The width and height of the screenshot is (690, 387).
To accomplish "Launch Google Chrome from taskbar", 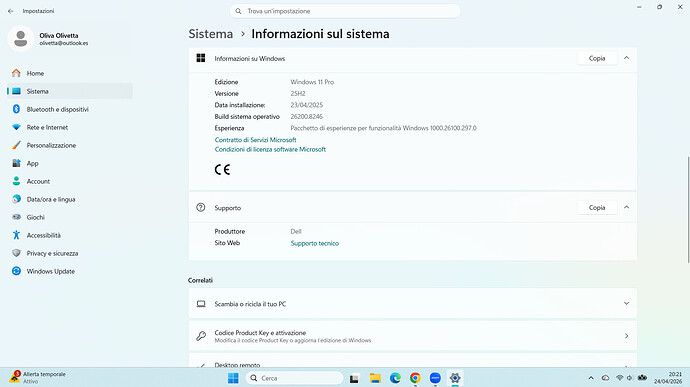I will click(415, 378).
